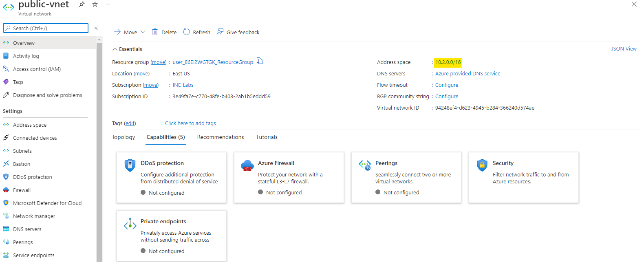Image resolution: width=644 pixels, height=262 pixels.
Task: Click the Delete trash icon
Action: [155, 32]
